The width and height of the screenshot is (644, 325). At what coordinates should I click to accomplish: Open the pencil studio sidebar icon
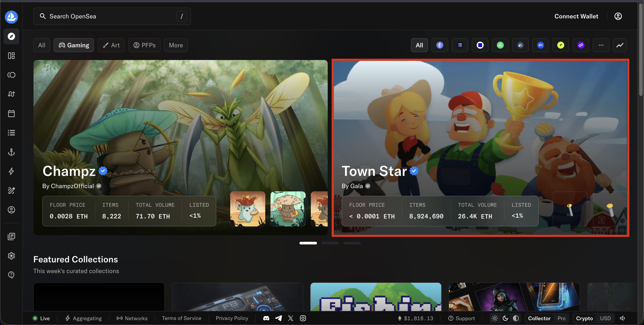click(11, 191)
